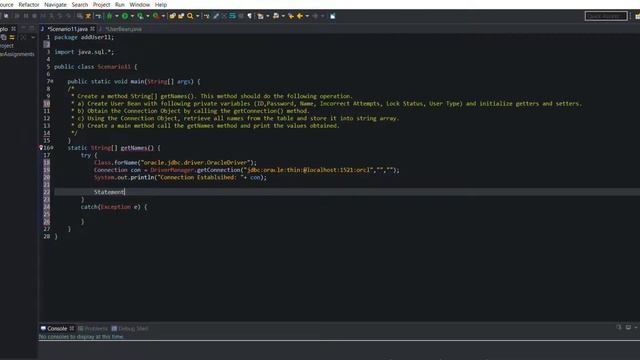The width and height of the screenshot is (640, 360).
Task: Click the External Tools run icon
Action: pyautogui.click(x=156, y=16)
